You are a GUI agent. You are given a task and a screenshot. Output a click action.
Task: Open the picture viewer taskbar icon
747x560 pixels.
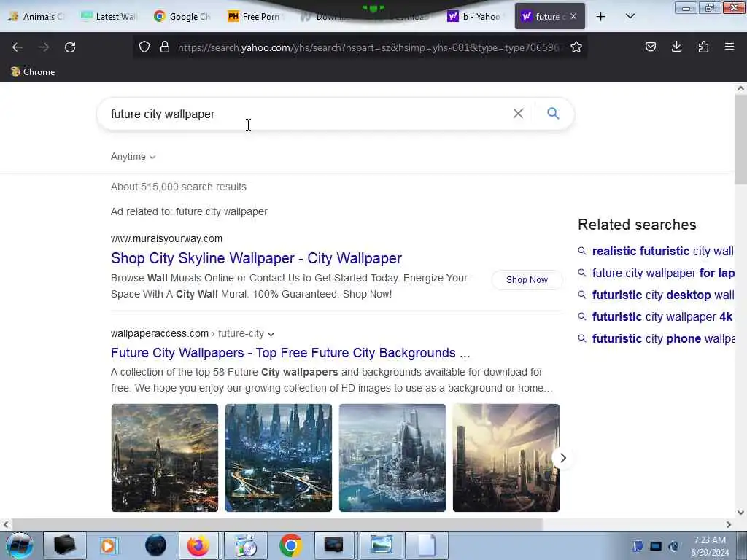381,545
